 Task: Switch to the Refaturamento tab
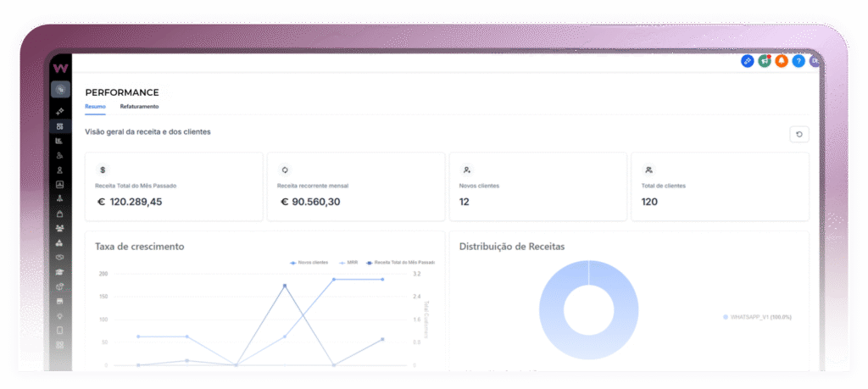139,107
